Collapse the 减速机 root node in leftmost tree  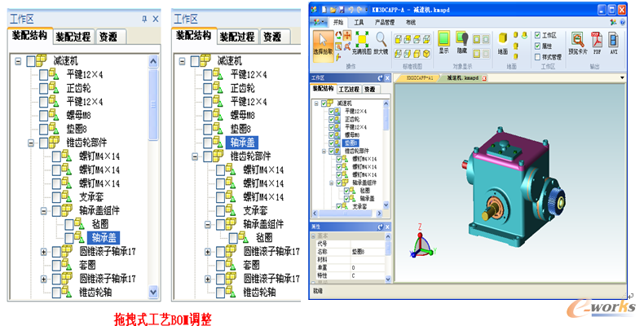18,61
